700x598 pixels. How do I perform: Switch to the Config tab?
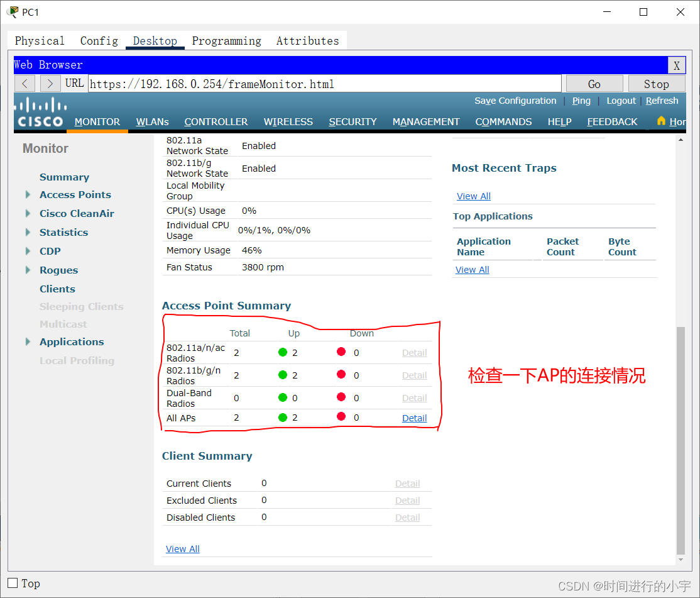click(99, 40)
